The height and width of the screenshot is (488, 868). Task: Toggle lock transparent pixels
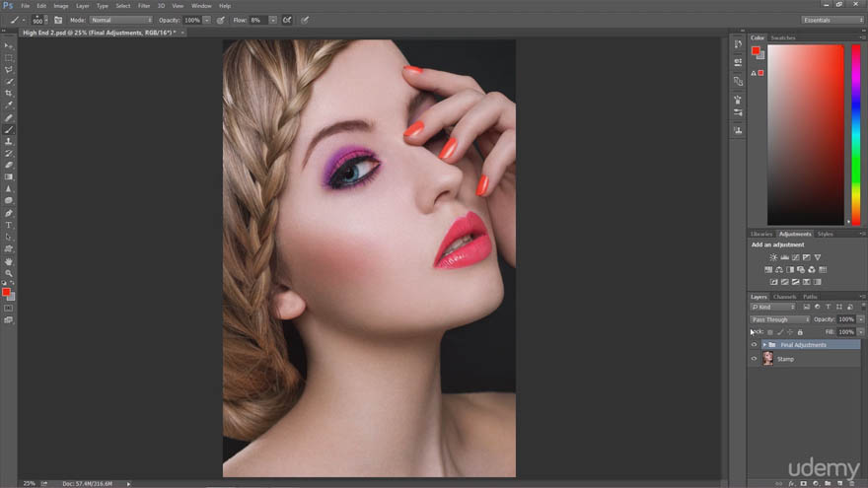click(x=770, y=332)
